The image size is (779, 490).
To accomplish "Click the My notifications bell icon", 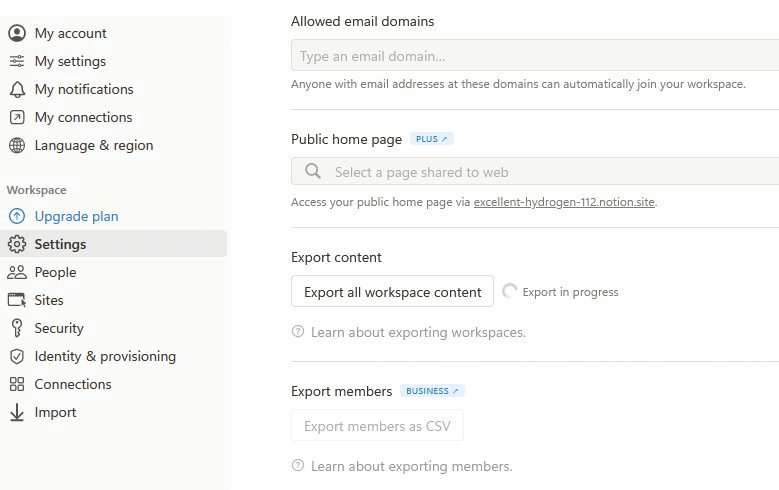I will [17, 89].
